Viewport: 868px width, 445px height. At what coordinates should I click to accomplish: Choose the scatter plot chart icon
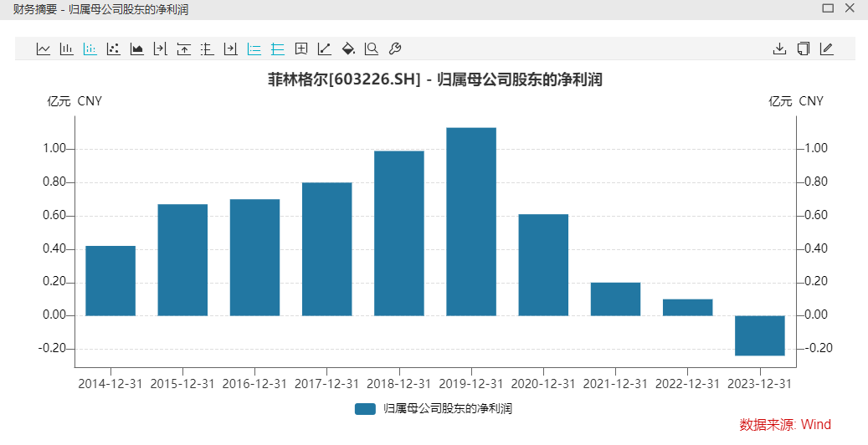(x=113, y=49)
